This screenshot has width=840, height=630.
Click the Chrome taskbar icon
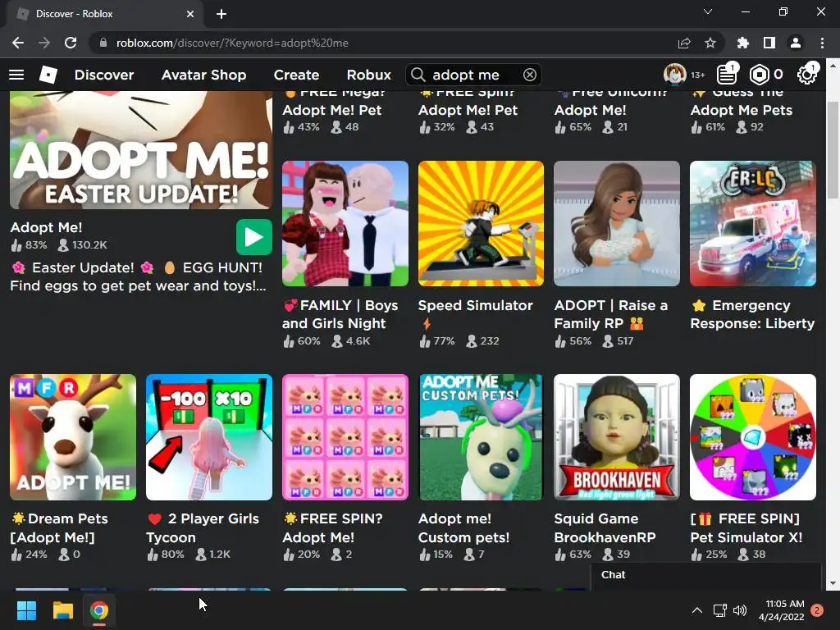pyautogui.click(x=99, y=610)
